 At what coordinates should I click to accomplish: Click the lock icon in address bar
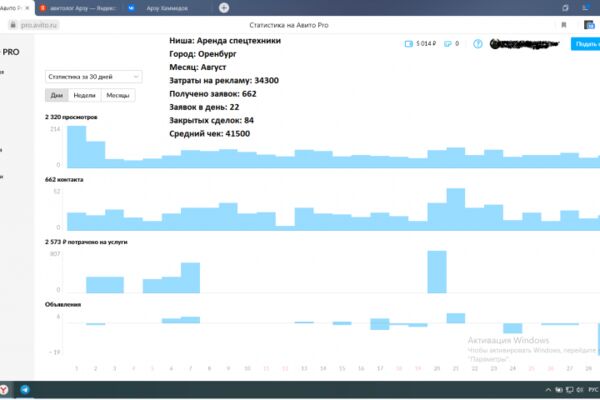tap(13, 25)
